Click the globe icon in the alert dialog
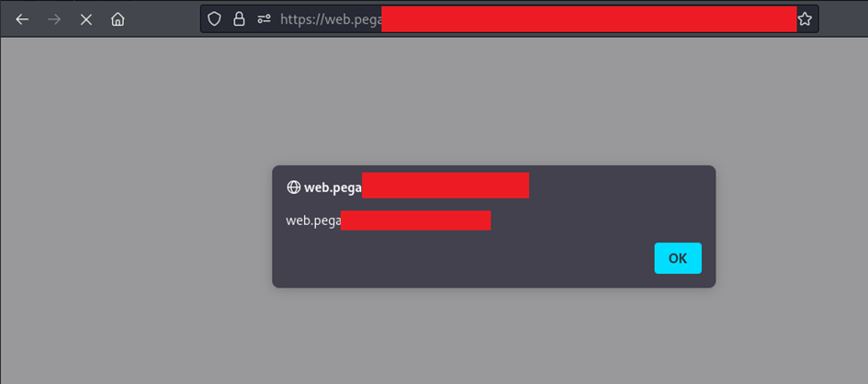The image size is (868, 384). (x=293, y=187)
